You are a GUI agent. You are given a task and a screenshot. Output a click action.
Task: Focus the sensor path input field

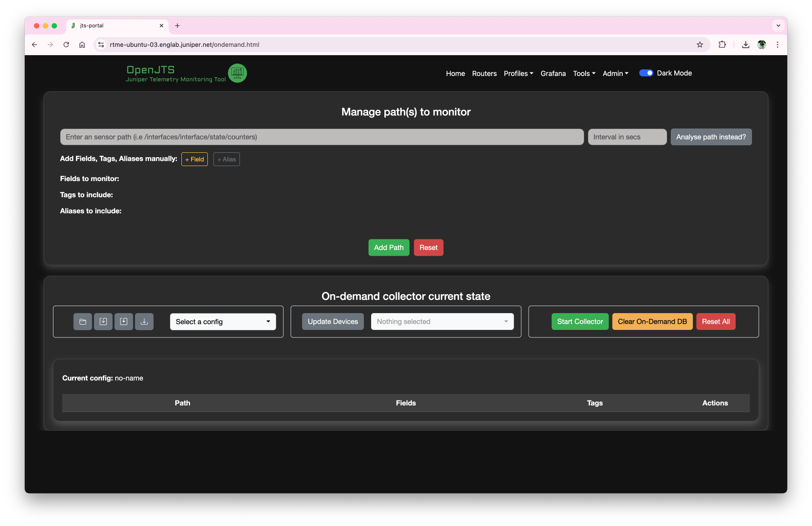[322, 137]
